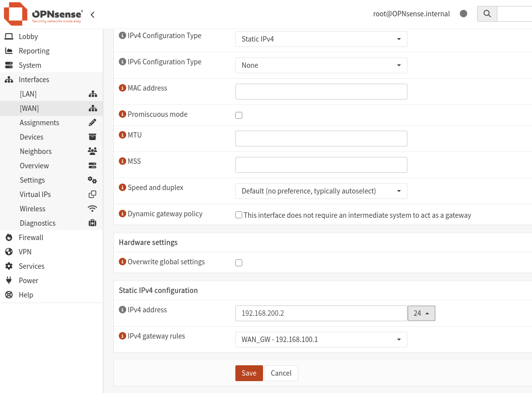Expand the Services menu
This screenshot has height=393, width=532.
[32, 266]
